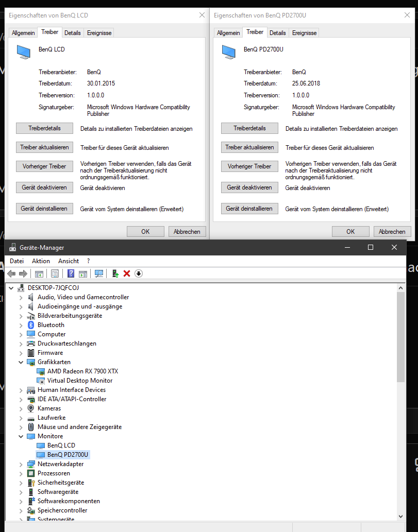Expand the Computer category
This screenshot has width=418, height=532.
[x=21, y=335]
